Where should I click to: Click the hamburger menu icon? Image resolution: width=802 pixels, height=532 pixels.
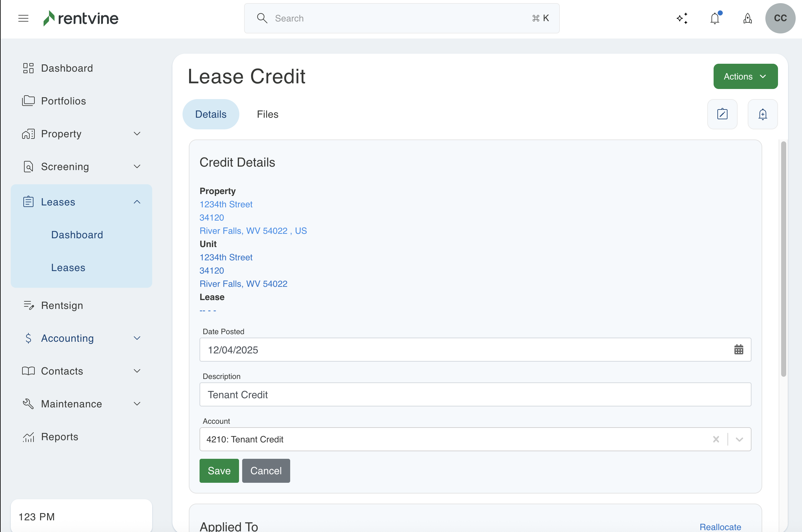[23, 18]
